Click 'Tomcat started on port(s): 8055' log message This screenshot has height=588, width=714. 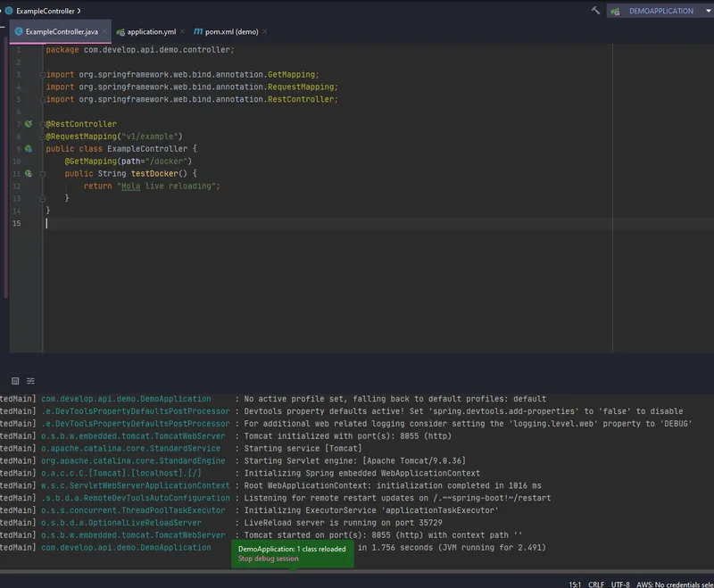pyautogui.click(x=383, y=535)
